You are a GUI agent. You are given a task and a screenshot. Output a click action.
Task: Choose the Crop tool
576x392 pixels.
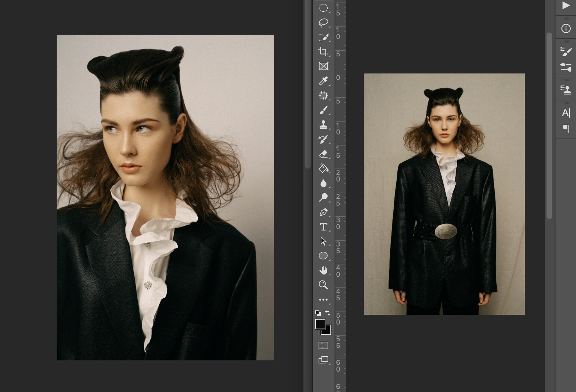(323, 52)
